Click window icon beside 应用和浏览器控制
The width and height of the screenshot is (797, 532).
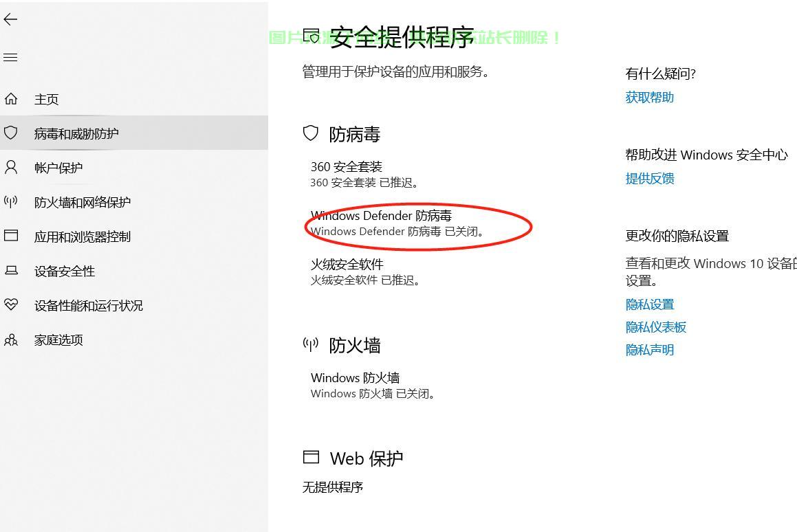pos(11,236)
